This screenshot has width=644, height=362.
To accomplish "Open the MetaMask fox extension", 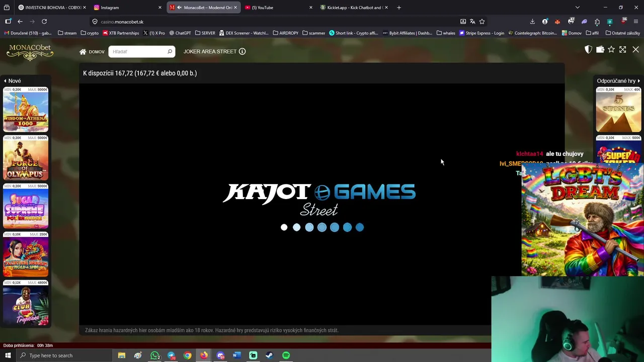I will (557, 22).
